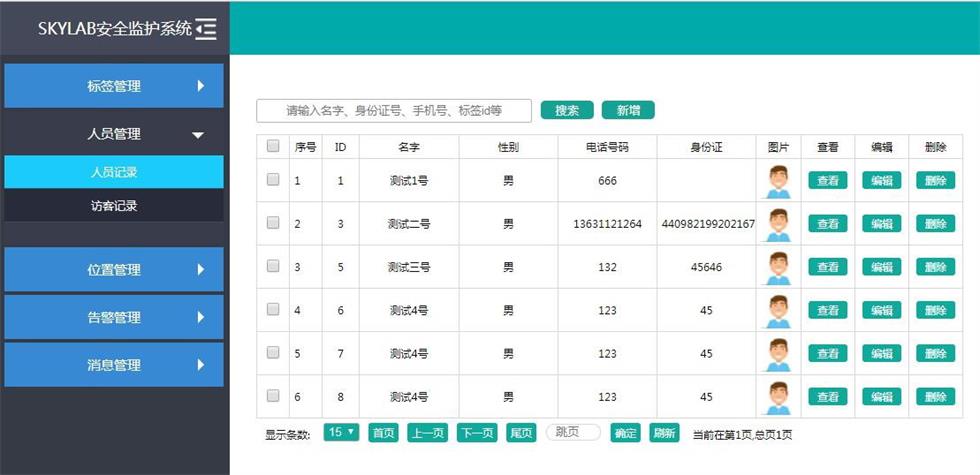Select 人员记录 in the sidebar
This screenshot has width=980, height=475.
click(x=113, y=172)
